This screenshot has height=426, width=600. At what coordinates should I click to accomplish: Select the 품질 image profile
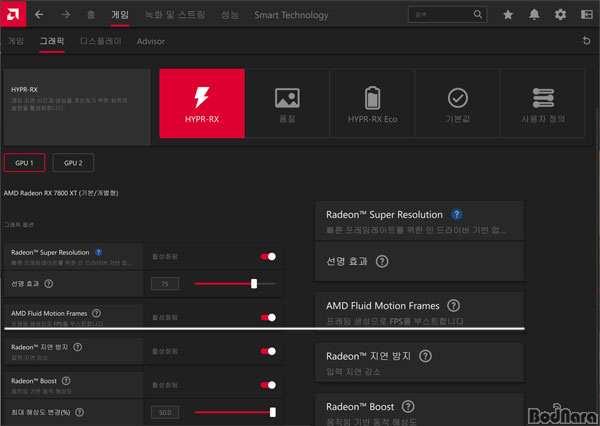[x=287, y=103]
